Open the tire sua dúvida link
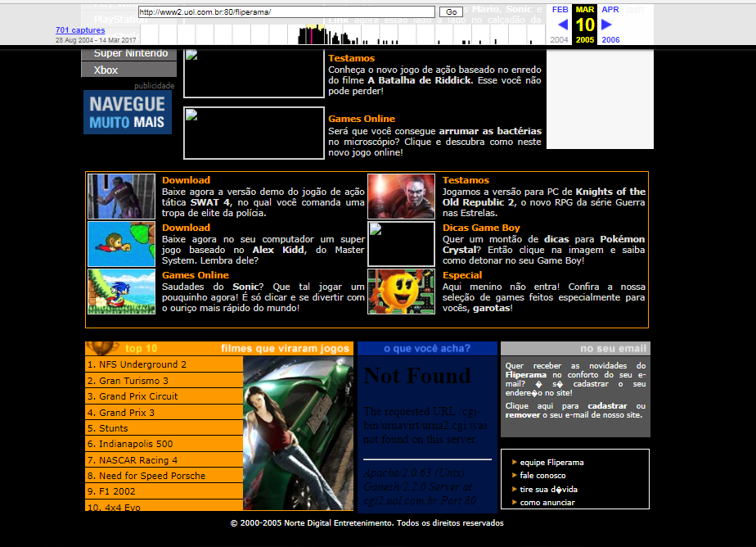The image size is (756, 547). point(548,489)
